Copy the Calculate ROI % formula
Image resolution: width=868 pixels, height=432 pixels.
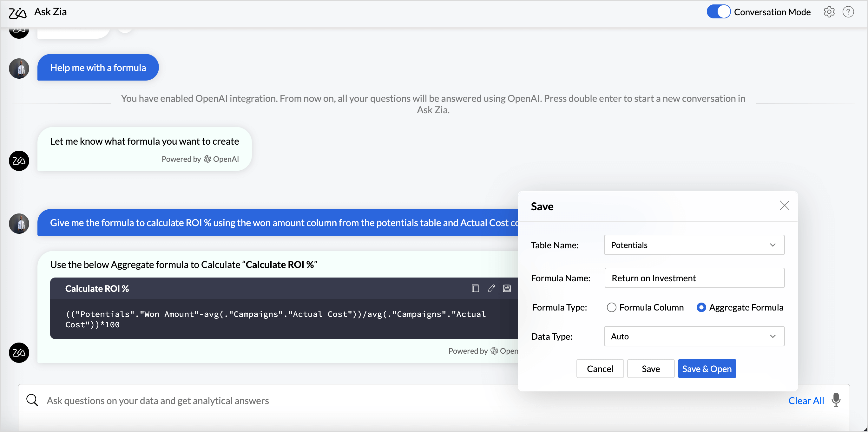(x=475, y=288)
